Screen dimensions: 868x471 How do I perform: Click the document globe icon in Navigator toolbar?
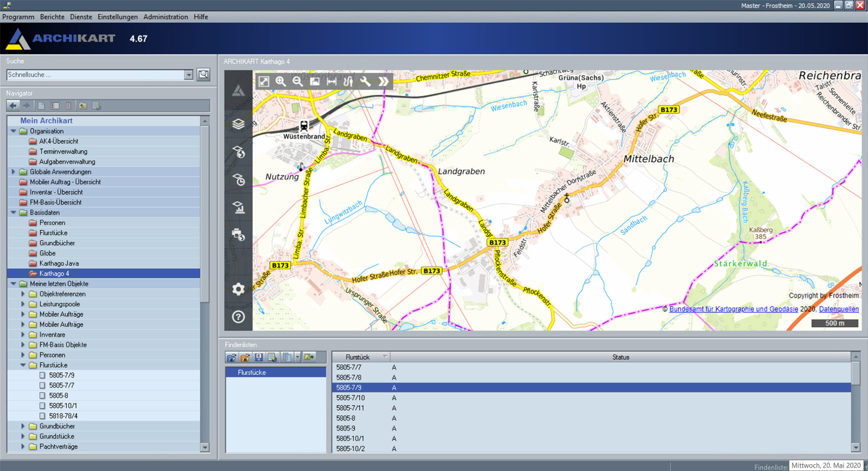pos(96,106)
